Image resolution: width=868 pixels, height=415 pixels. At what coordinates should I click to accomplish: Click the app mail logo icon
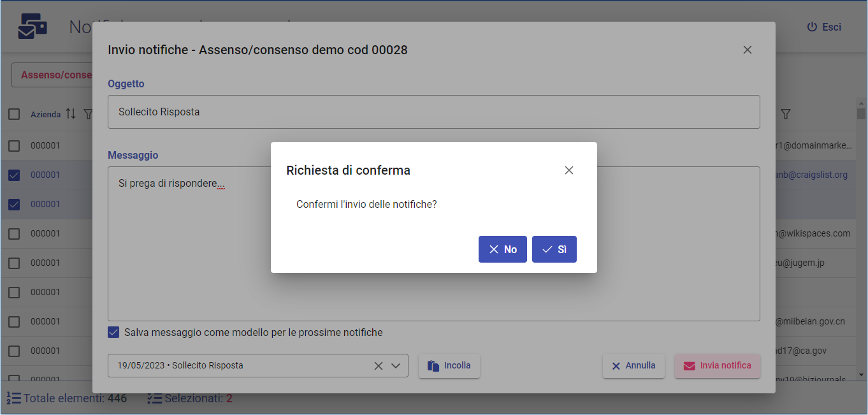[x=33, y=27]
